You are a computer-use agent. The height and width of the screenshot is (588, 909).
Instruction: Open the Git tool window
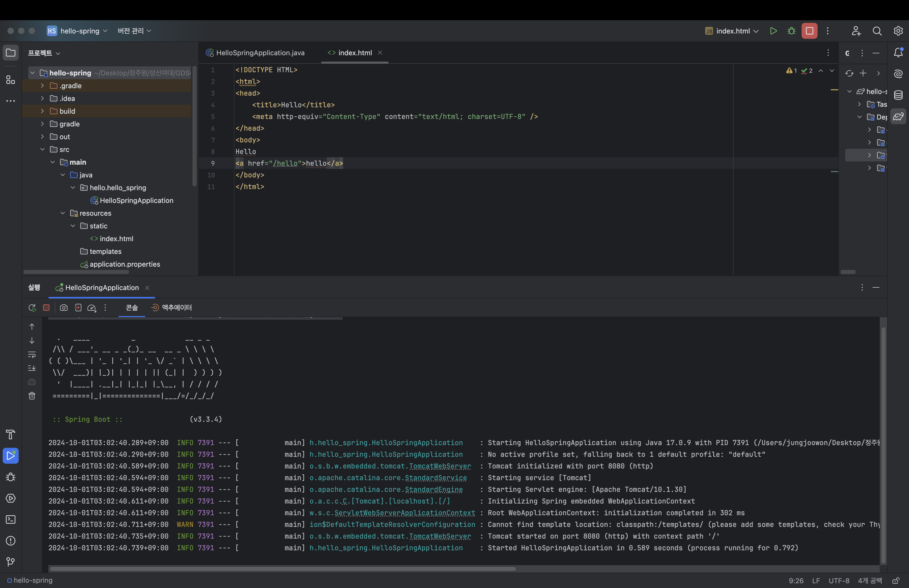coord(11,562)
